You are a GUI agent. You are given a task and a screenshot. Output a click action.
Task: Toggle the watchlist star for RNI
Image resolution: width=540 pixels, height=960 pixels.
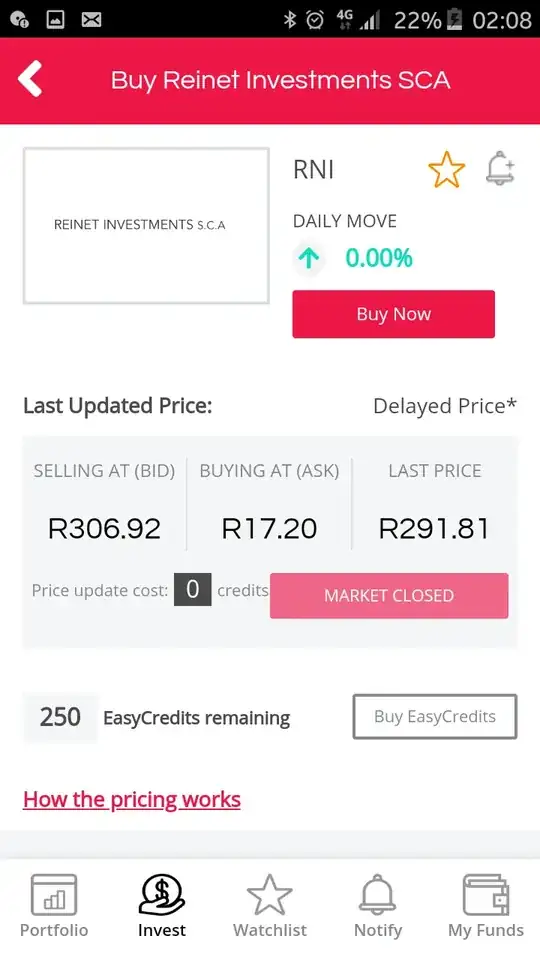[x=446, y=170]
